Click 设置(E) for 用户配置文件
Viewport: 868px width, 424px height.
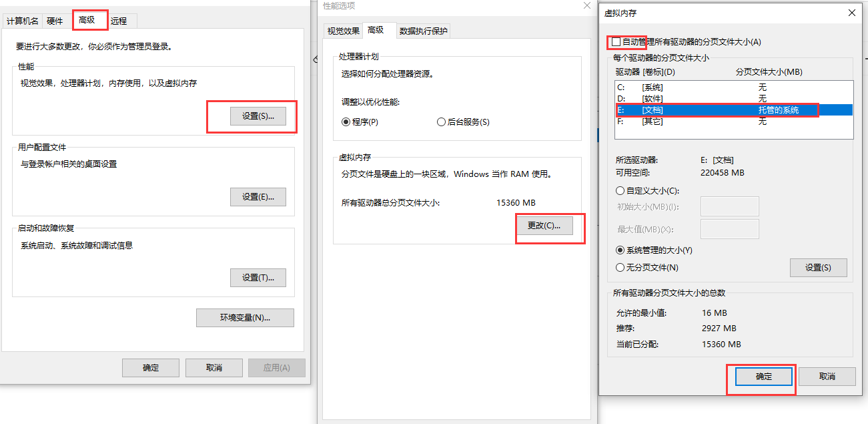click(x=258, y=197)
